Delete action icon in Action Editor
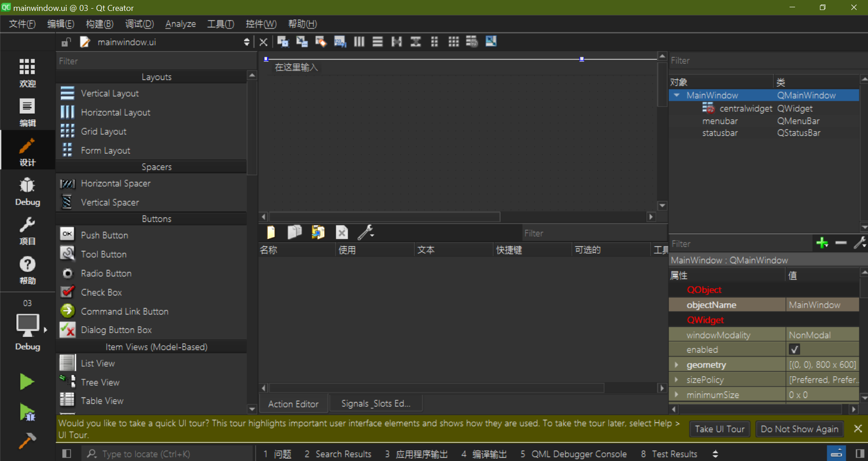This screenshot has height=461, width=868. click(x=342, y=232)
